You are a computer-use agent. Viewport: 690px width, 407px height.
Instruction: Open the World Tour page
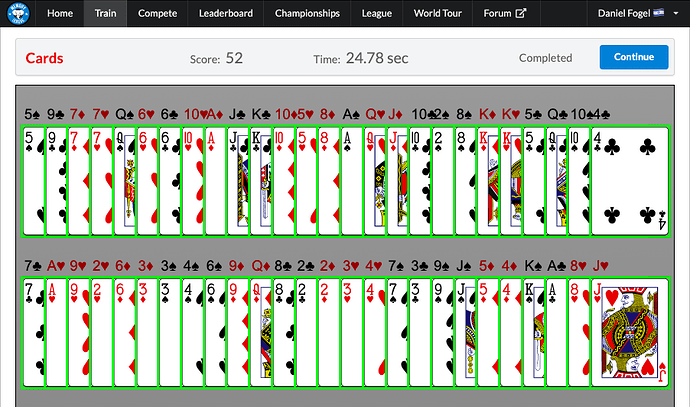(x=437, y=13)
